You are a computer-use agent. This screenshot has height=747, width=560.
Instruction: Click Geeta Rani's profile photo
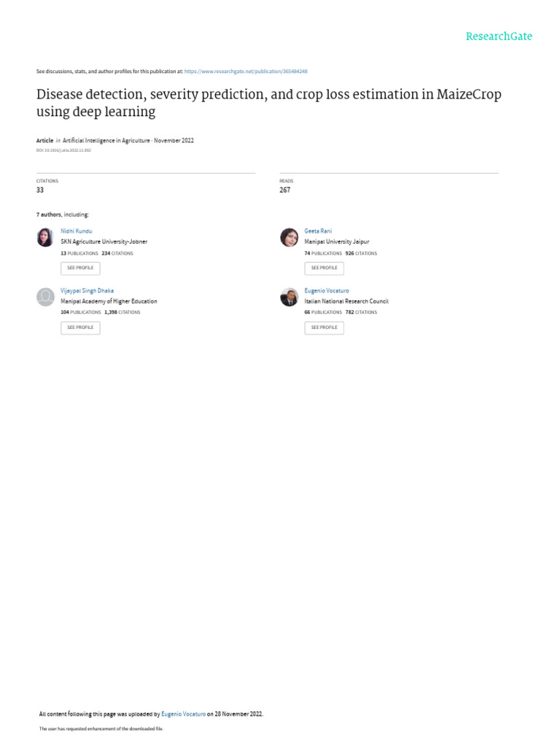[289, 237]
